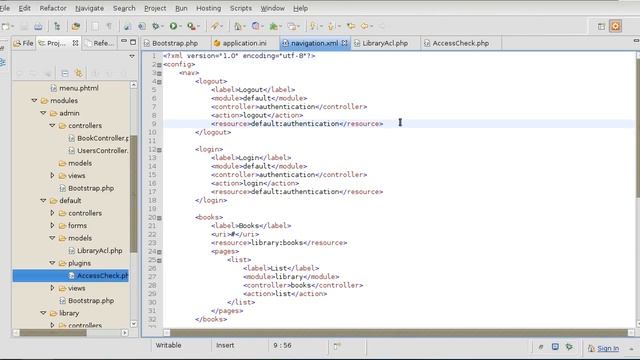Open the Navigate menu
Viewport: 640px width, 360px height.
coord(89,8)
